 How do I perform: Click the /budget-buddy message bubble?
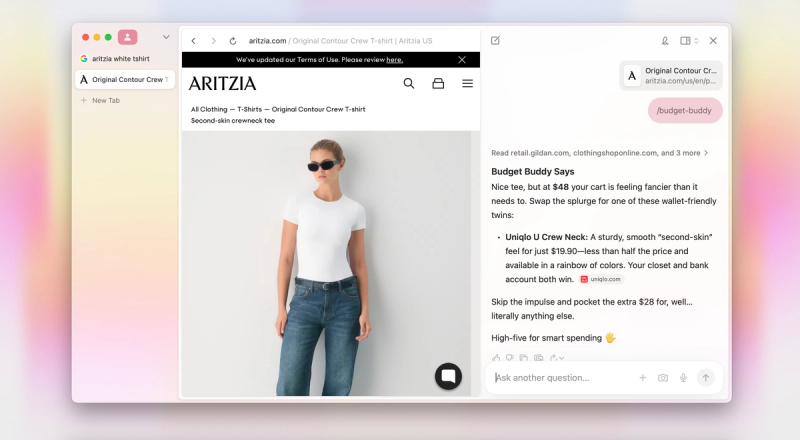[x=685, y=110]
